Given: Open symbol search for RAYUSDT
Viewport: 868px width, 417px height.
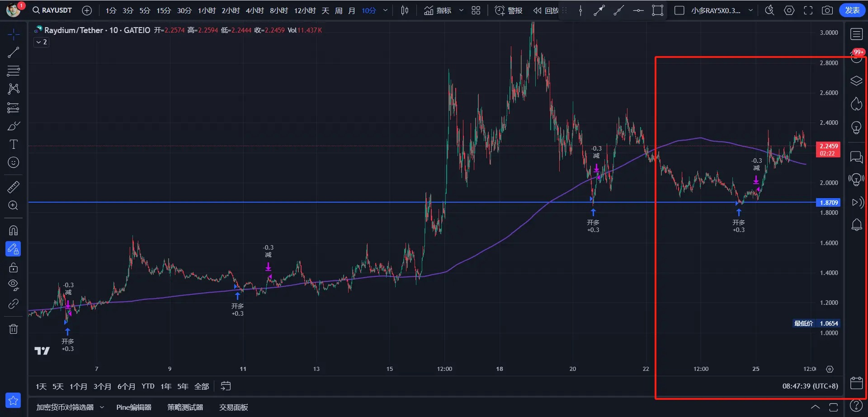Looking at the screenshot, I should (x=52, y=10).
